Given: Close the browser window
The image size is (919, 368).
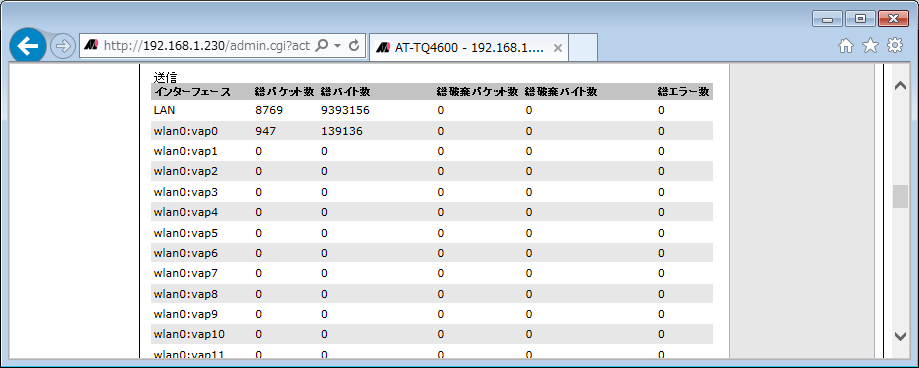Looking at the screenshot, I should [893, 19].
